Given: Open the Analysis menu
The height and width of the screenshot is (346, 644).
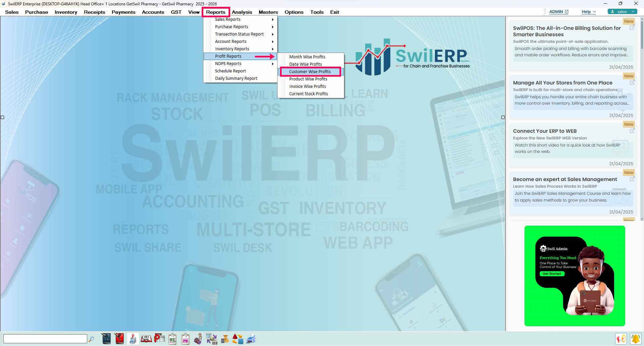Looking at the screenshot, I should point(242,12).
